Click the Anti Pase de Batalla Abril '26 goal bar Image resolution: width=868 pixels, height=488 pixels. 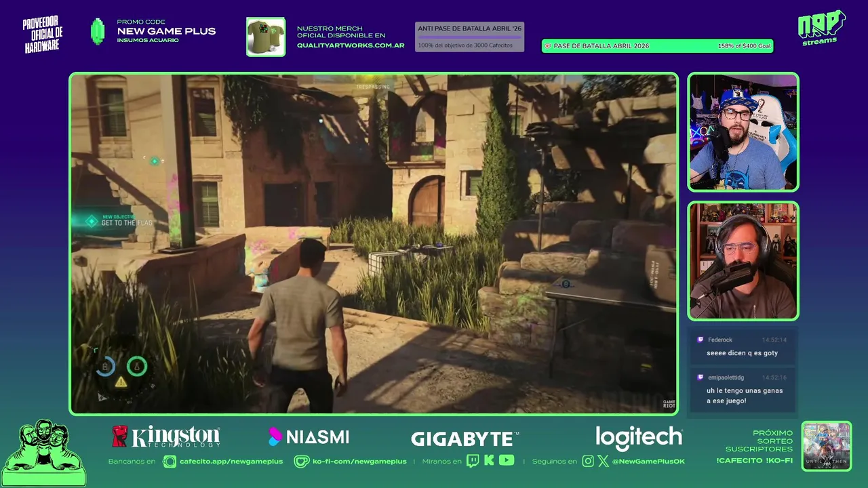(469, 37)
